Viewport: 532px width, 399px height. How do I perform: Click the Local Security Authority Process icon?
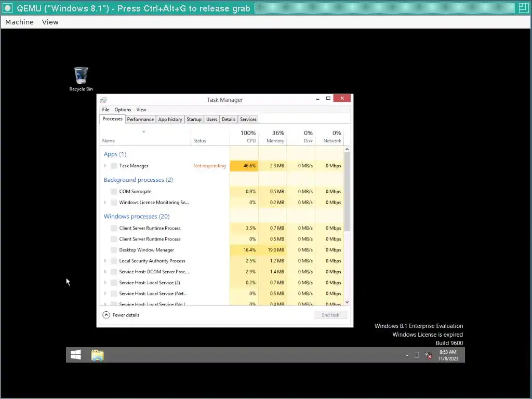114,261
